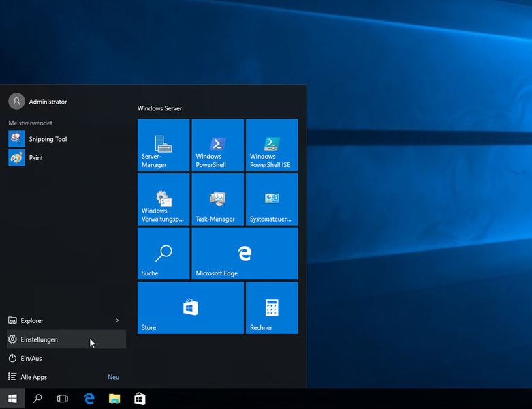
Task: Show Alle Apps list
Action: (67, 377)
